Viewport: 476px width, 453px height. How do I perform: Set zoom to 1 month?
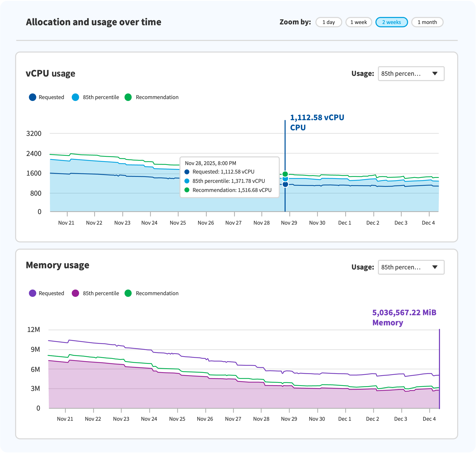427,22
